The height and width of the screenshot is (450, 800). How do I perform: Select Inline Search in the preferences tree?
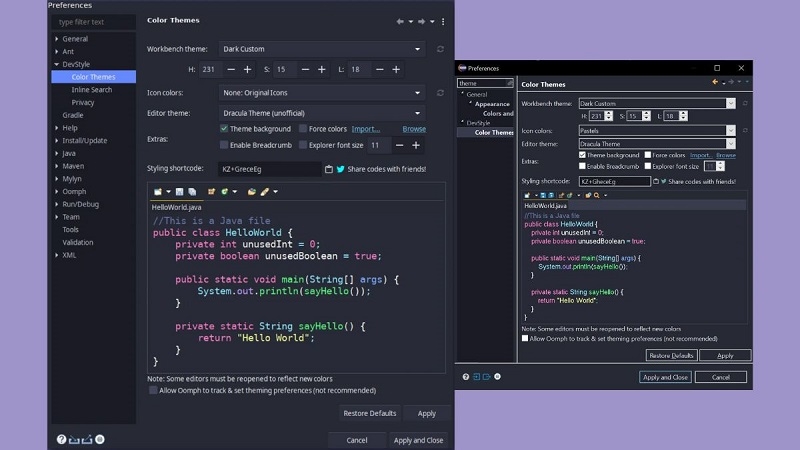91,90
